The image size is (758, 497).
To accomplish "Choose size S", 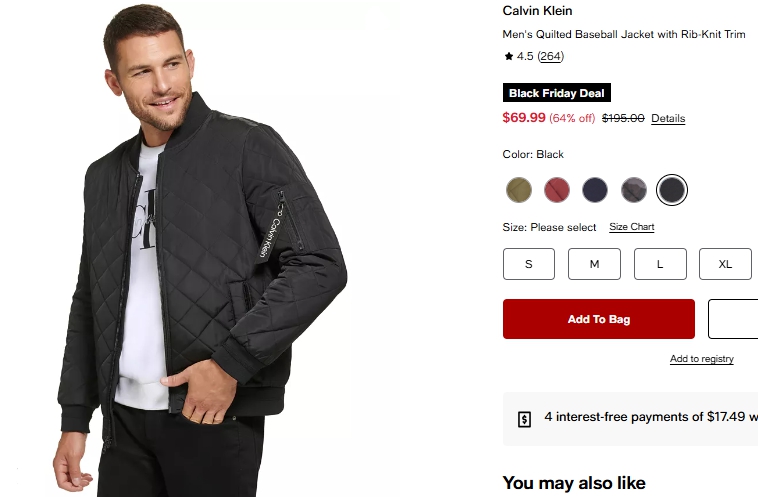I will click(529, 264).
